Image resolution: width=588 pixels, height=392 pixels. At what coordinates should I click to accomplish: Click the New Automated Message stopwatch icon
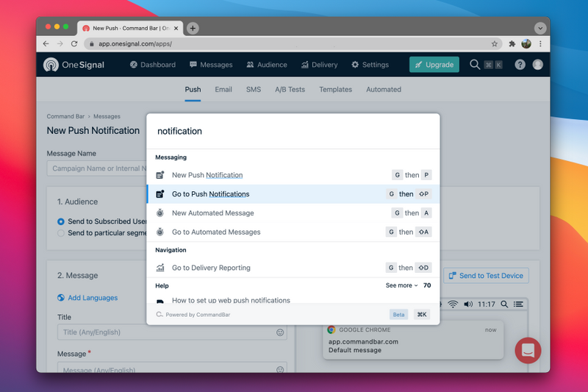[x=160, y=213]
